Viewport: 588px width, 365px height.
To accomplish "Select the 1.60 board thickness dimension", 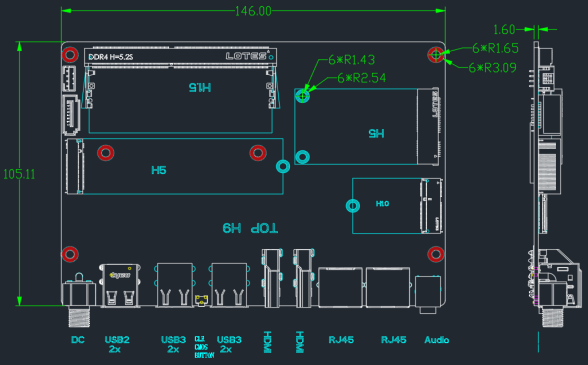I will pos(504,29).
